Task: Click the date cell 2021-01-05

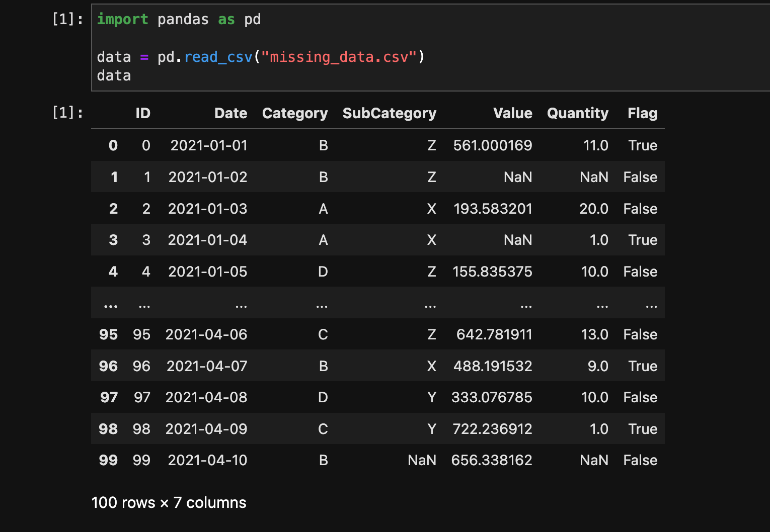Action: point(208,272)
